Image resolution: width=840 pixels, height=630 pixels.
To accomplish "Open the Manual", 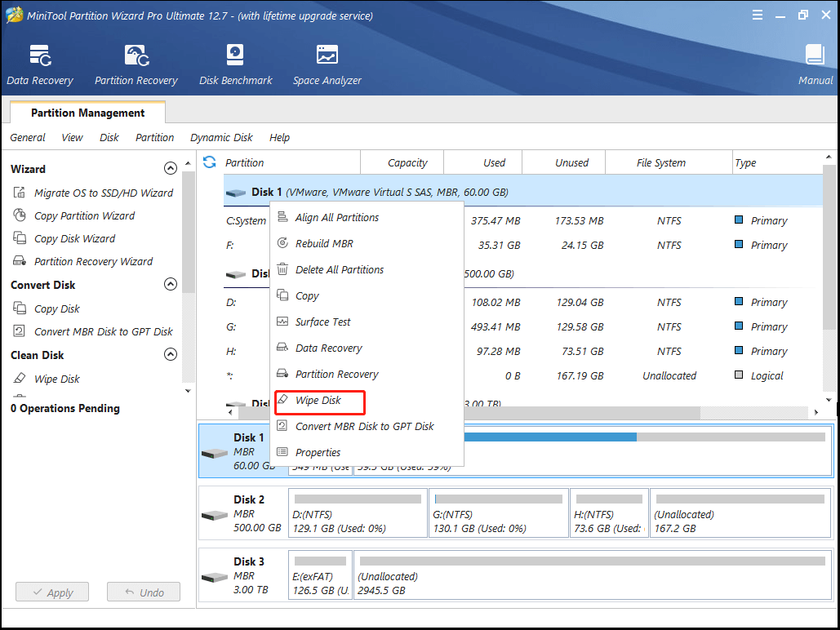I will coord(815,64).
